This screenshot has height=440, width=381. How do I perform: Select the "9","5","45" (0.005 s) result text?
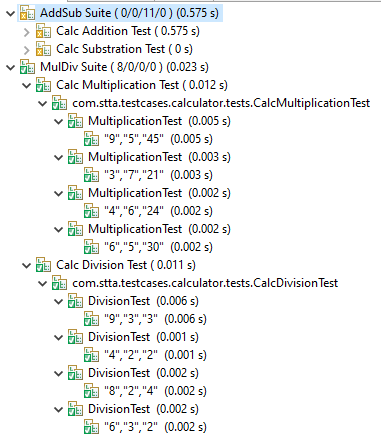coord(158,139)
